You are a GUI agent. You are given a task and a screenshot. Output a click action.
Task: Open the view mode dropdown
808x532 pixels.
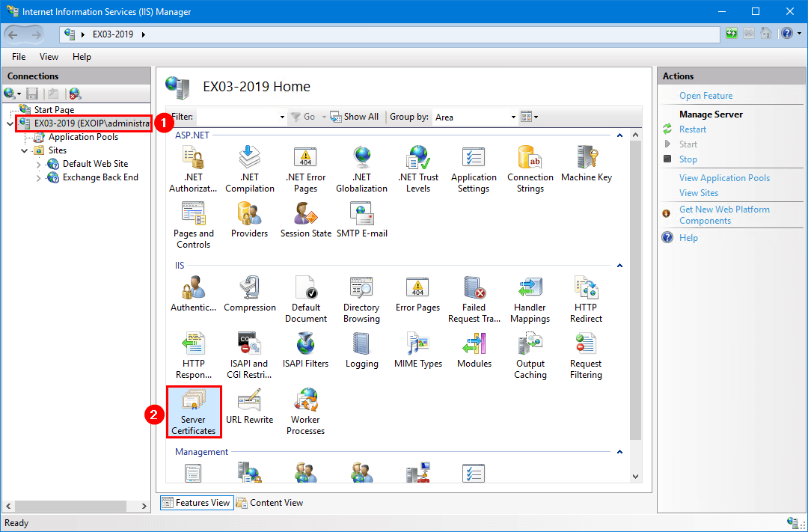click(529, 117)
